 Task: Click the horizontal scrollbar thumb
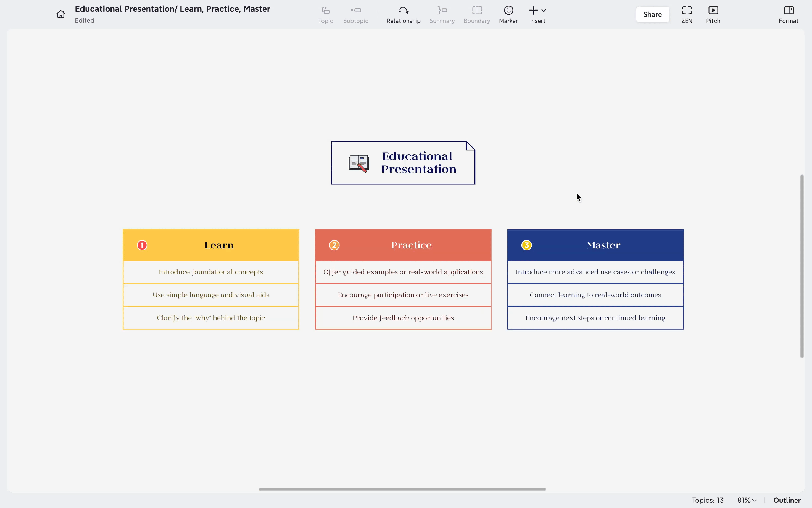pyautogui.click(x=402, y=489)
